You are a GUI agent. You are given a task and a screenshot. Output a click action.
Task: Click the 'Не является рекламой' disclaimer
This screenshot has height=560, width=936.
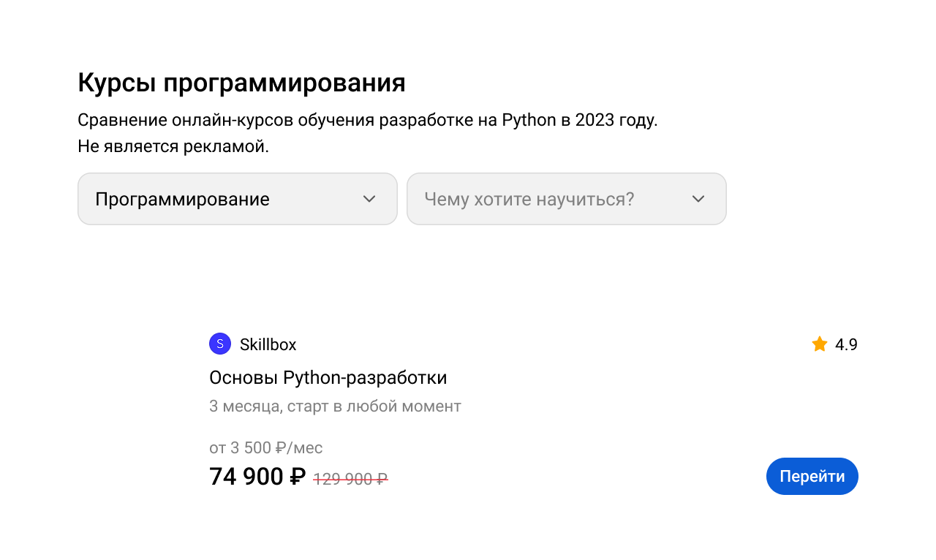[x=173, y=146]
